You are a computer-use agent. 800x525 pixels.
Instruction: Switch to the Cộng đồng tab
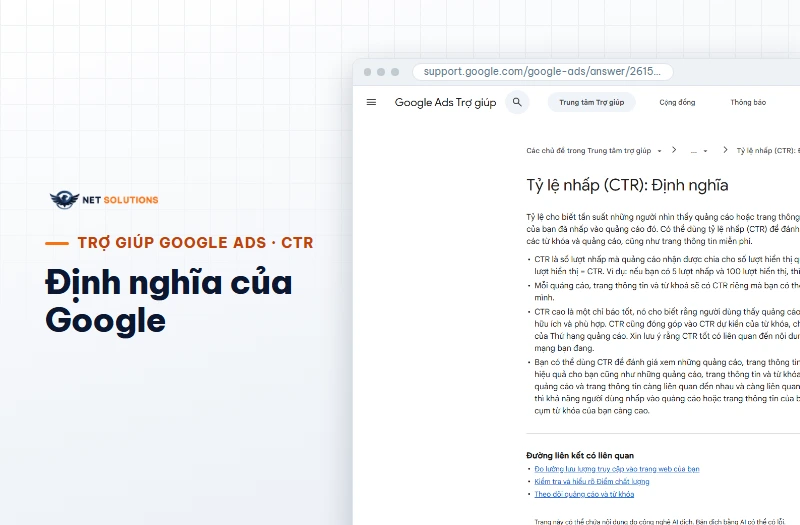tap(677, 103)
